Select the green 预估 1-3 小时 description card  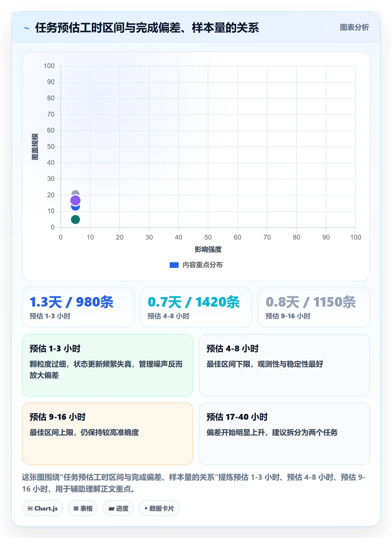(x=108, y=365)
